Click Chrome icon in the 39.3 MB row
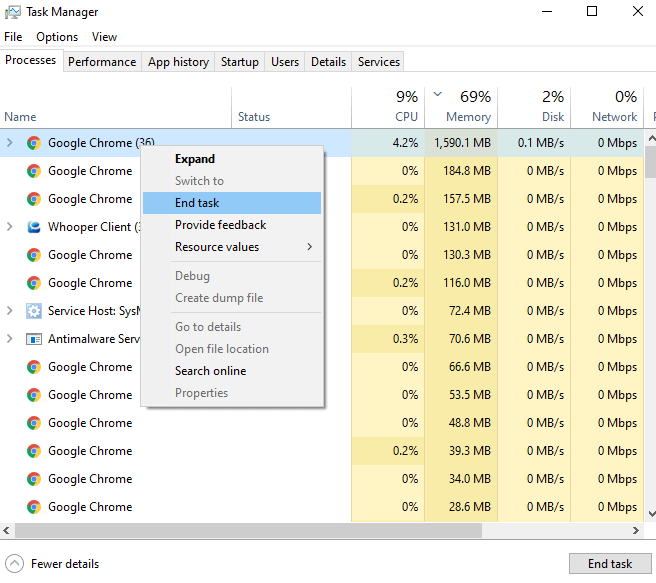 (x=34, y=451)
